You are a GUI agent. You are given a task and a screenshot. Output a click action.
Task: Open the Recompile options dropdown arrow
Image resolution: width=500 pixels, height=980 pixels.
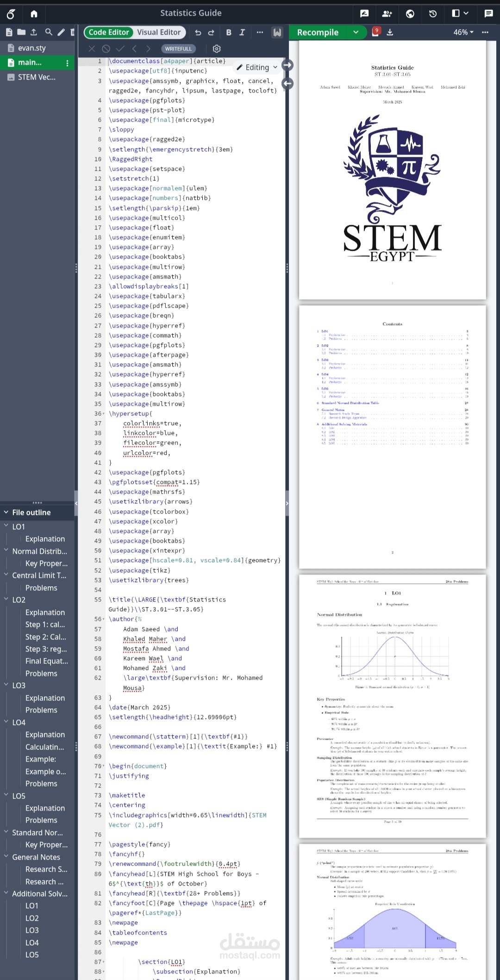(x=356, y=32)
